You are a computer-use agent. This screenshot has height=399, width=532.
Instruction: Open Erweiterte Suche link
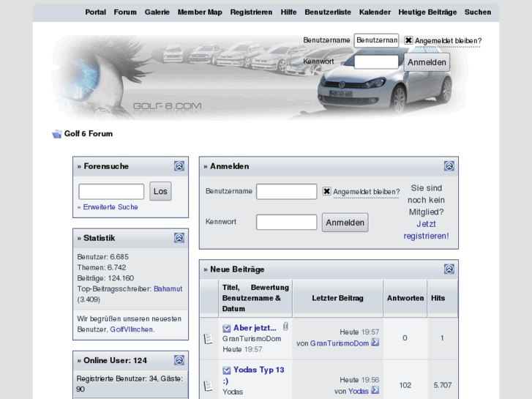pyautogui.click(x=110, y=206)
